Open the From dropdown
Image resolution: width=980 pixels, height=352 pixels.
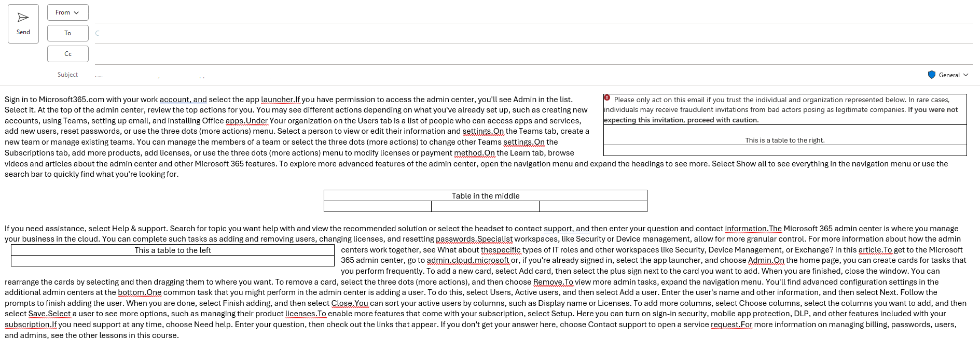click(67, 12)
